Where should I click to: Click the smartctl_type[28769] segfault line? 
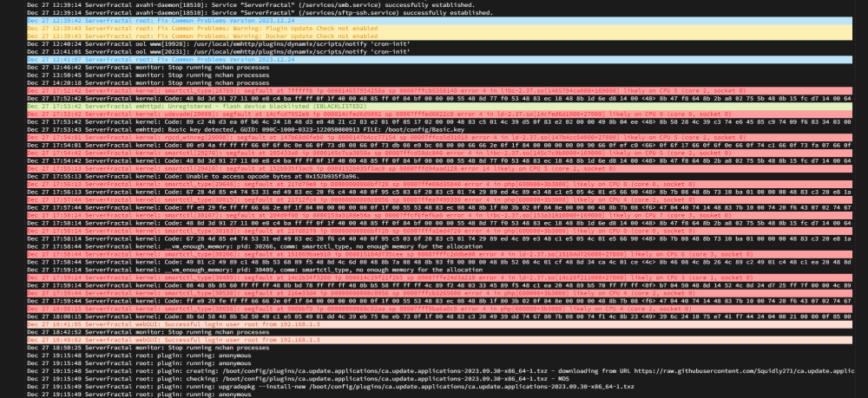[439, 90]
